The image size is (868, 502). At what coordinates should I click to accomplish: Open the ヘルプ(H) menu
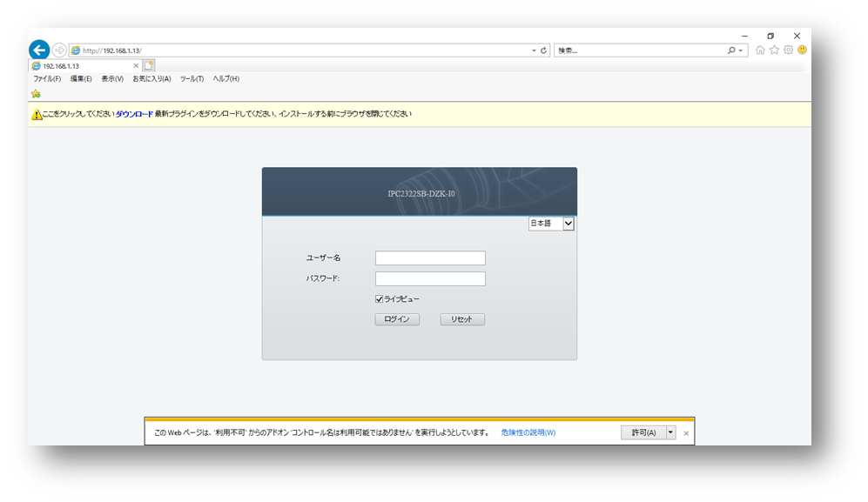click(226, 79)
